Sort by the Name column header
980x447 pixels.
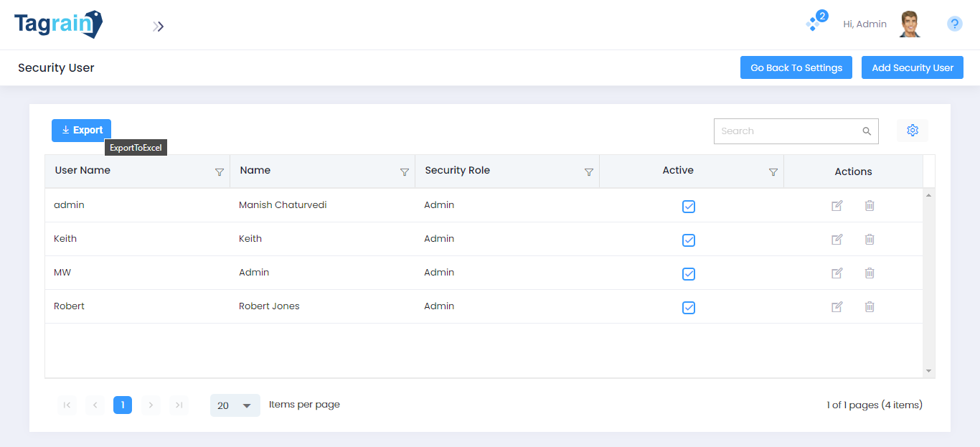(x=255, y=171)
